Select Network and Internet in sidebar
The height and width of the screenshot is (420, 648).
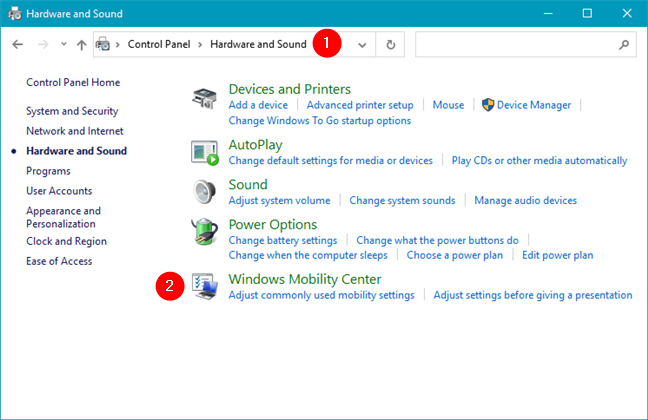[x=75, y=131]
